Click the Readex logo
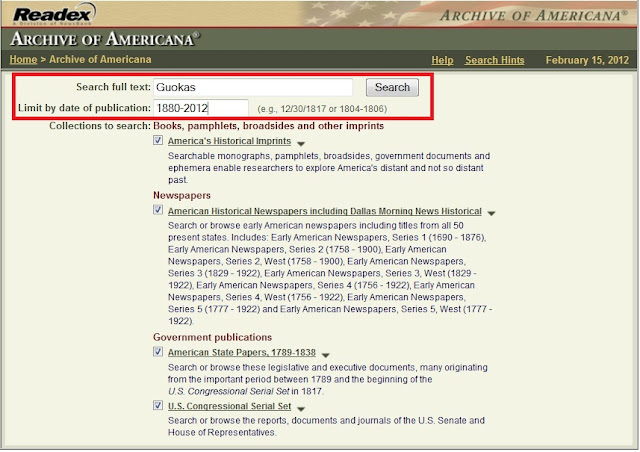Viewport: 640px width, 452px height. (54, 14)
